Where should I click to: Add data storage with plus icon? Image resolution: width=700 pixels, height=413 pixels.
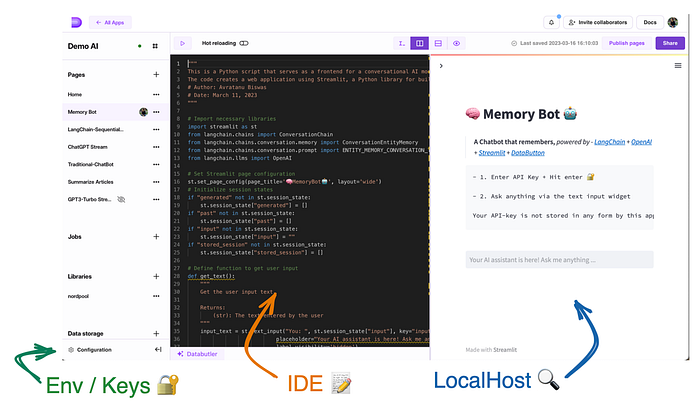(156, 334)
